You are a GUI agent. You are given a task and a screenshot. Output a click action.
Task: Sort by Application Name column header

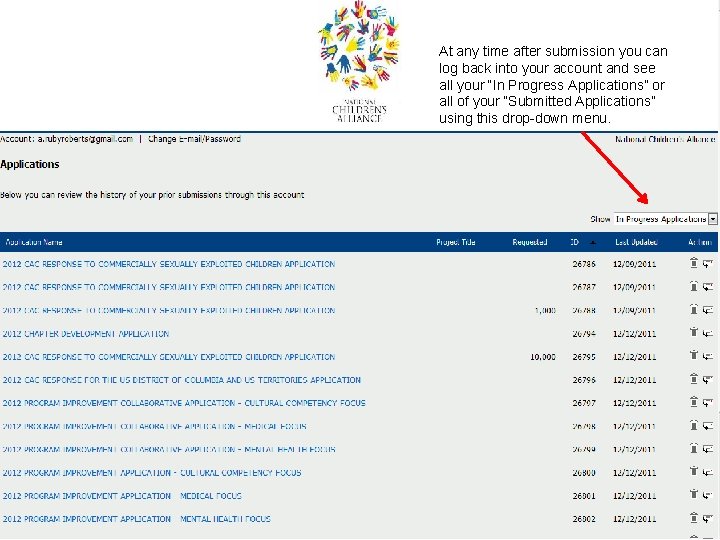[x=34, y=242]
